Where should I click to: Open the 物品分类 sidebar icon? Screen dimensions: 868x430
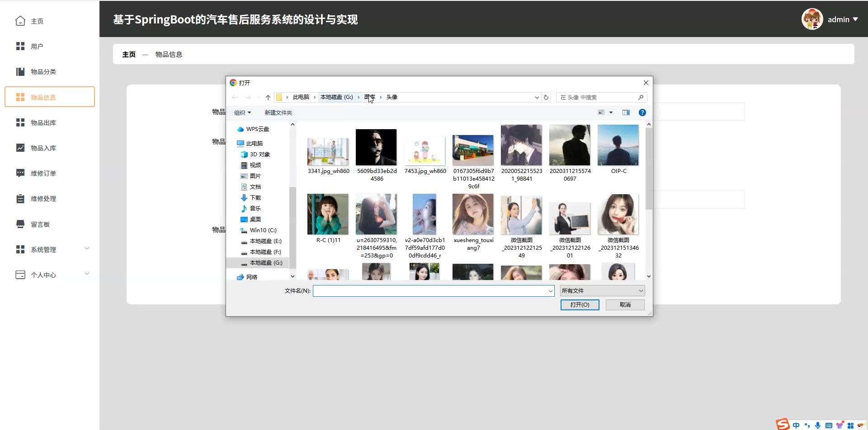coord(20,71)
